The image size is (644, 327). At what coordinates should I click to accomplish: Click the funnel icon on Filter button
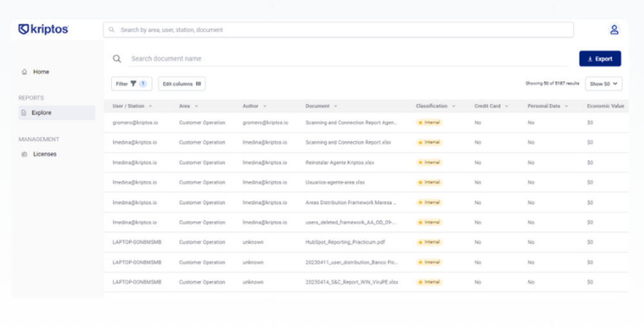[133, 83]
